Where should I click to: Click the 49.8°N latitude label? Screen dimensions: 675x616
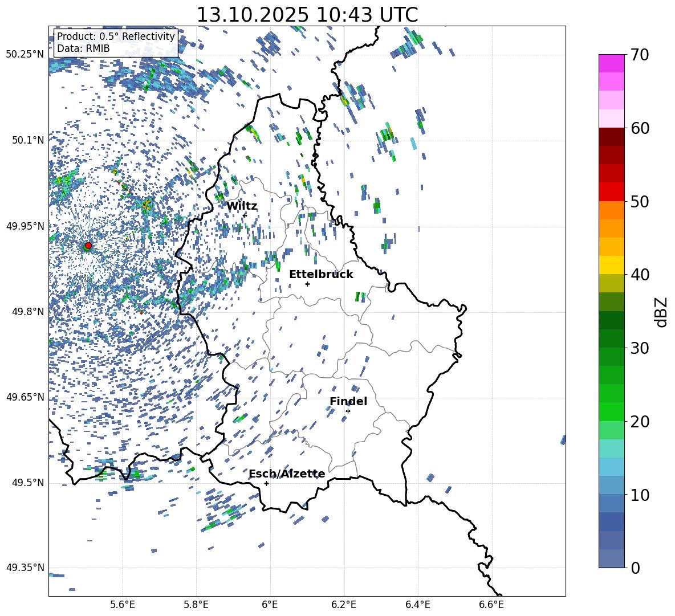tap(27, 312)
